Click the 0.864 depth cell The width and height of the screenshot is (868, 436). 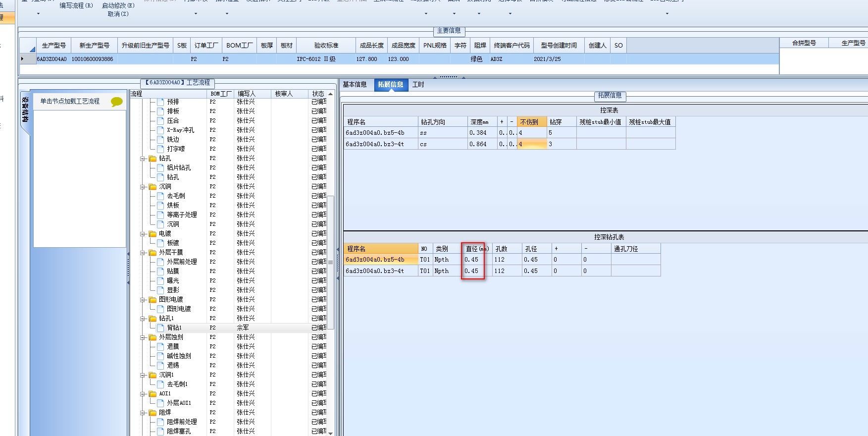(482, 144)
